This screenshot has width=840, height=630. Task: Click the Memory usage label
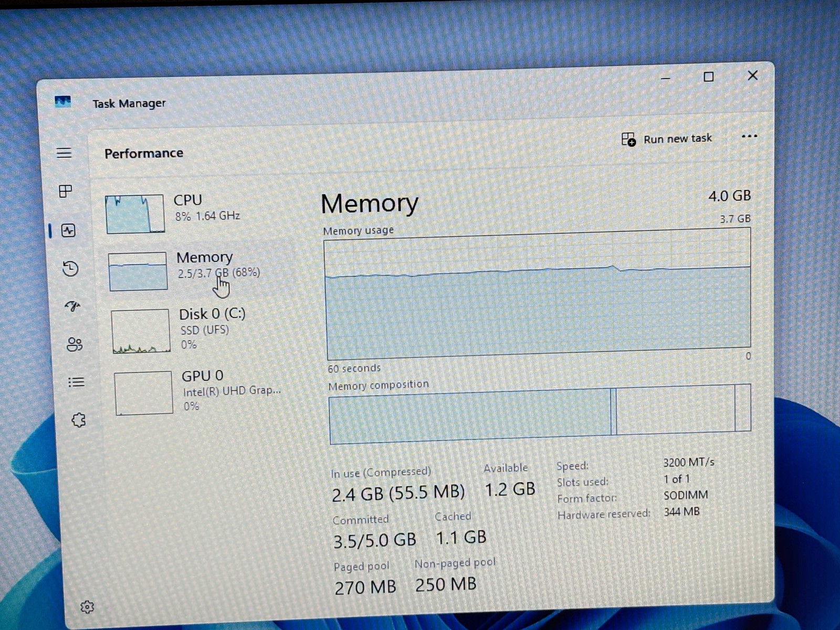point(358,230)
